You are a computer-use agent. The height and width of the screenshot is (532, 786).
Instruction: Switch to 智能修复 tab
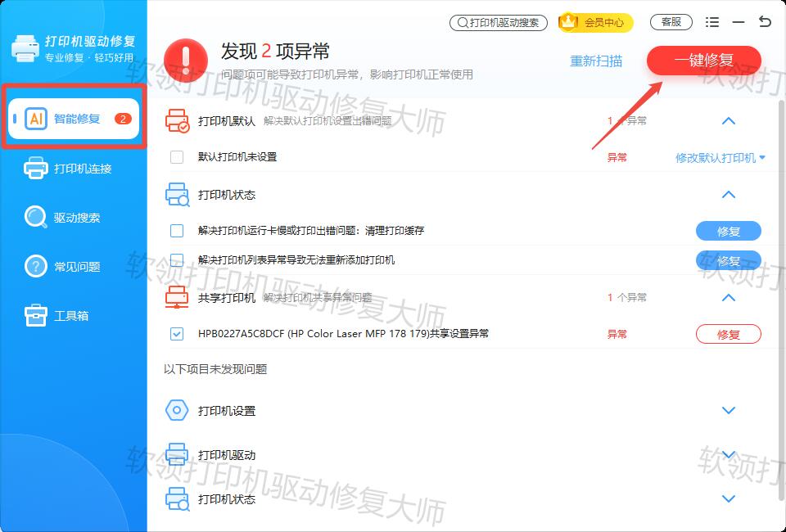[74, 119]
